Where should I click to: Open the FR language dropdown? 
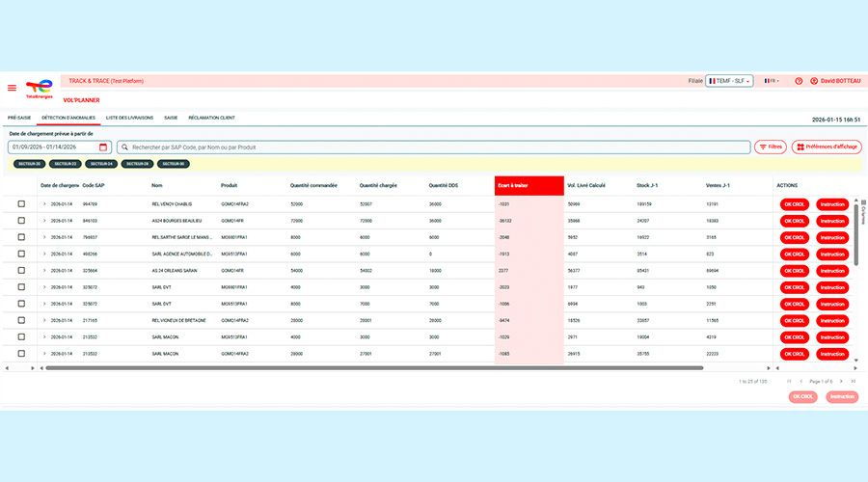coord(772,81)
